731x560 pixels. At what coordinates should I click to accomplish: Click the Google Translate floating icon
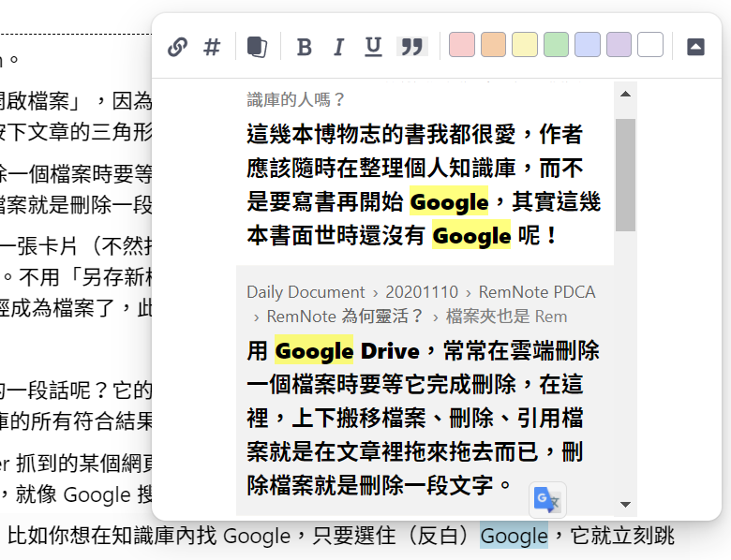point(548,500)
